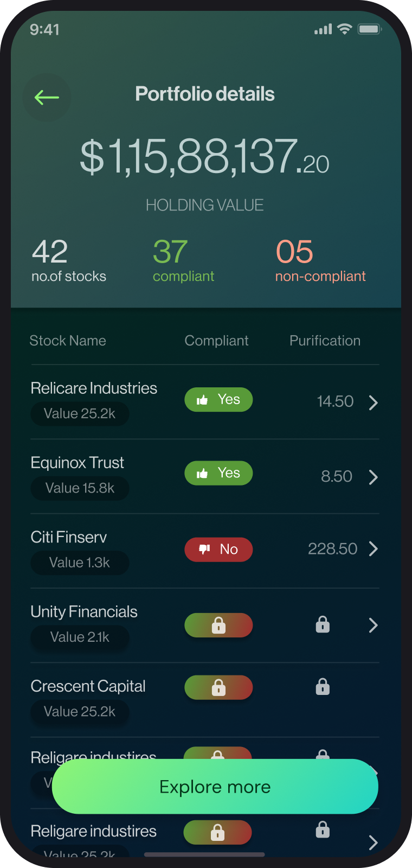412x868 pixels.
Task: Tap the thumbs-up Yes badge for Relicare Industries
Action: pos(218,400)
